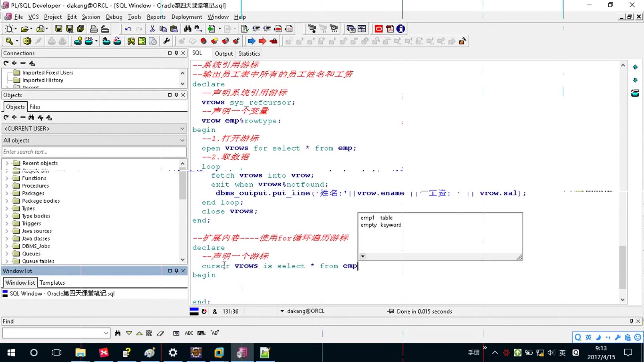Click the yellow gear Execute icon
This screenshot has width=644, height=362.
[27, 41]
